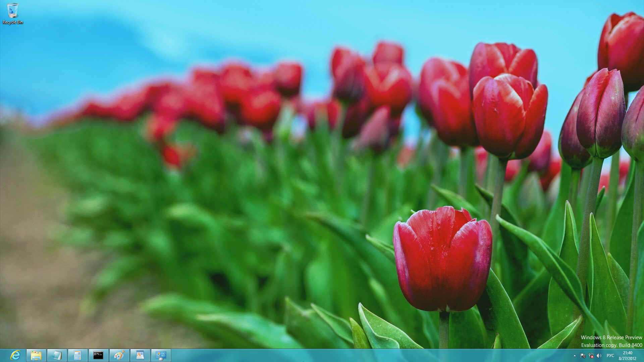Image resolution: width=644 pixels, height=362 pixels.
Task: Open Calculator from the taskbar
Action: click(x=78, y=355)
